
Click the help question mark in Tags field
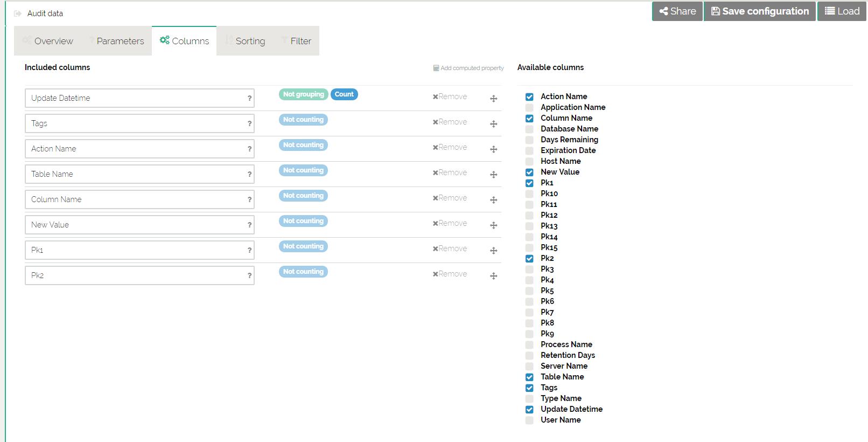tap(249, 124)
